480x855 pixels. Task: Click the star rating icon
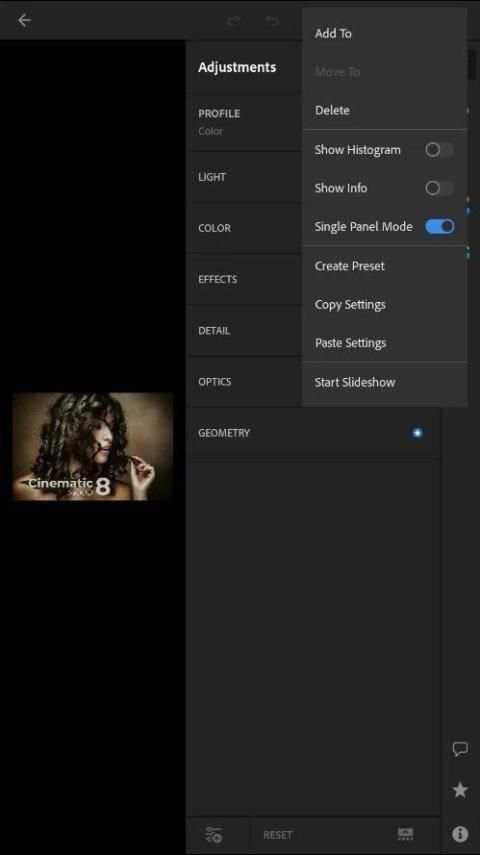pos(460,790)
